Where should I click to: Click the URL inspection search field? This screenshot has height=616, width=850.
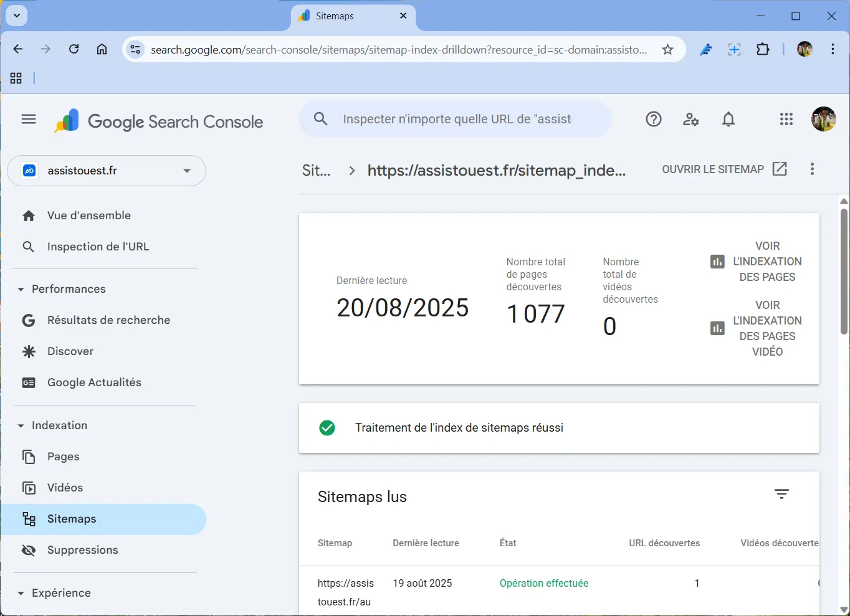coord(456,119)
